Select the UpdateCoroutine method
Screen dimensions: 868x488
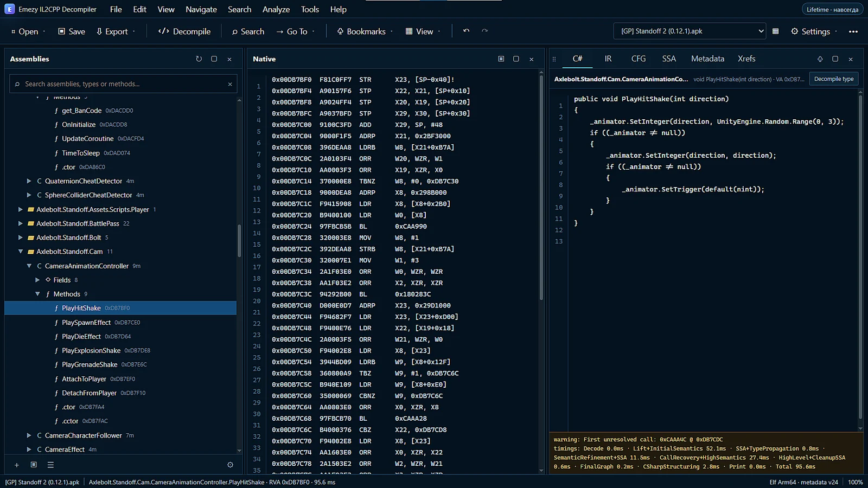click(x=120, y=138)
